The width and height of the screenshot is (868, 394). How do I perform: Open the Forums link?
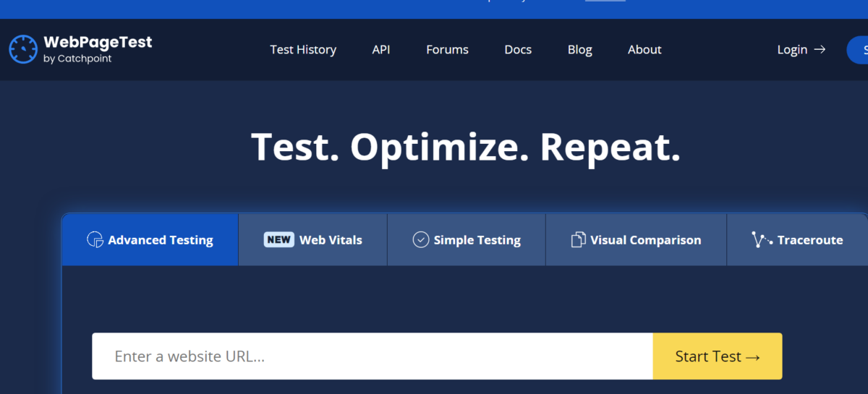point(447,49)
